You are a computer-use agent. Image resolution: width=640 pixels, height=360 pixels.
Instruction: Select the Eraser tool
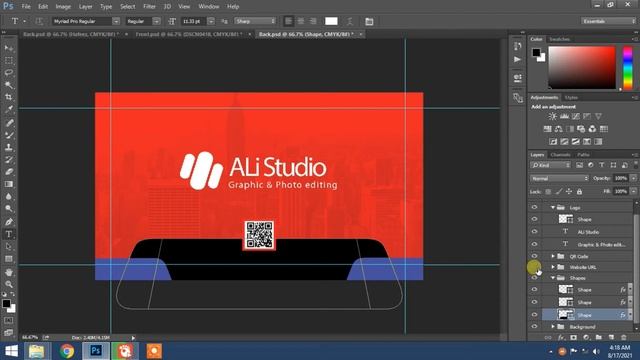coord(9,171)
